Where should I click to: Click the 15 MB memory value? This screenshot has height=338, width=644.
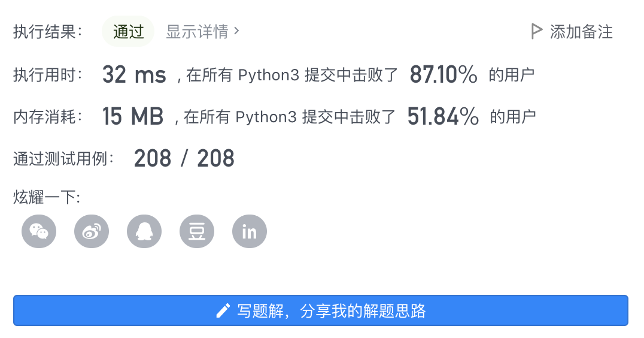coord(133,117)
